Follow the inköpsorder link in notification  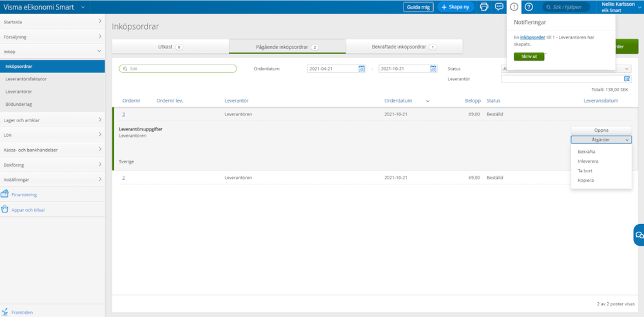(532, 37)
